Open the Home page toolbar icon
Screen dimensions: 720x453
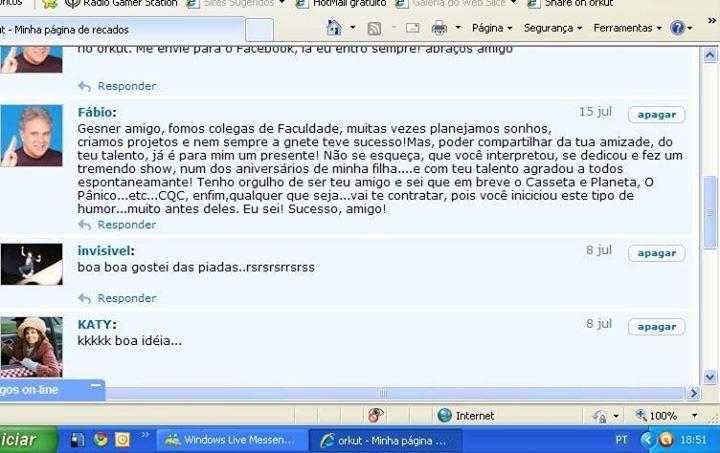coord(334,28)
